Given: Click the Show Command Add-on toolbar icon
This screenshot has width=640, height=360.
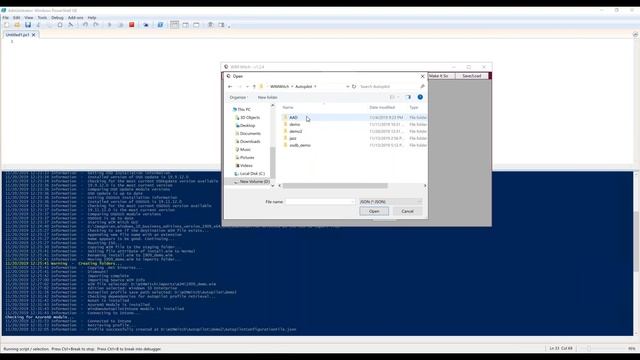Looking at the screenshot, I should coord(221,25).
